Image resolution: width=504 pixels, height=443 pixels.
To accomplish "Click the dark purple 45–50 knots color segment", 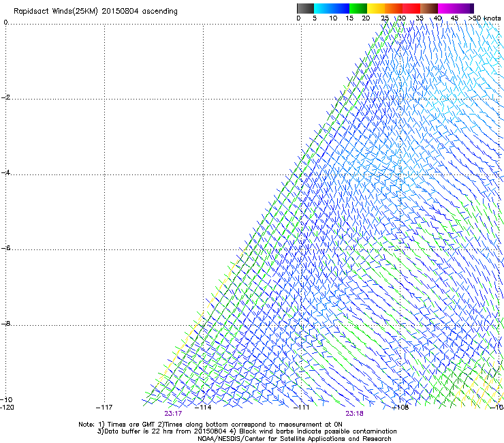I will pos(464,8).
